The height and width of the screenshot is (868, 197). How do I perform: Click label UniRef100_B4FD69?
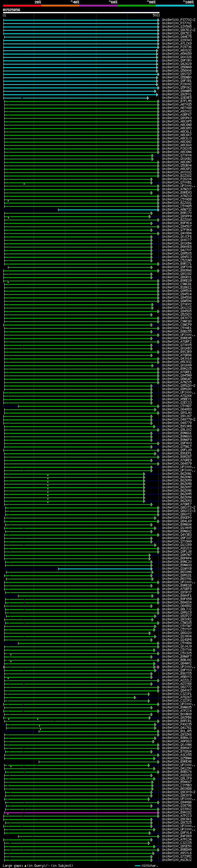177,836
